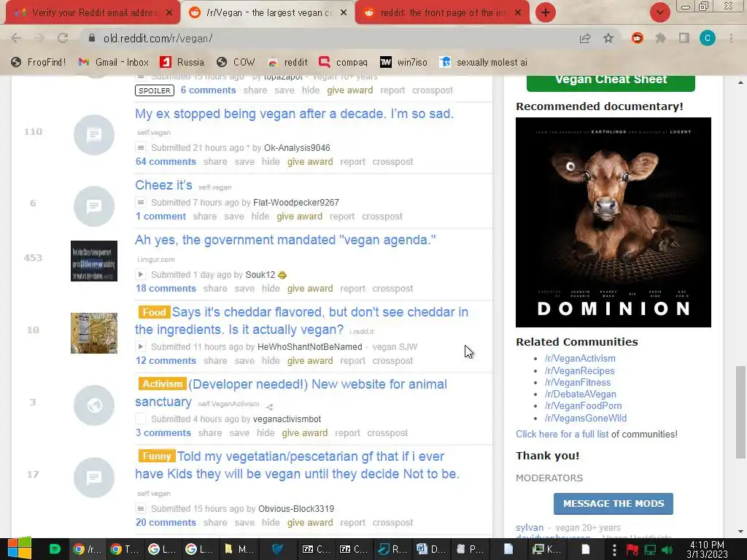The height and width of the screenshot is (560, 747).
Task: Open Reddit extension icon in toolbar
Action: pyautogui.click(x=638, y=38)
